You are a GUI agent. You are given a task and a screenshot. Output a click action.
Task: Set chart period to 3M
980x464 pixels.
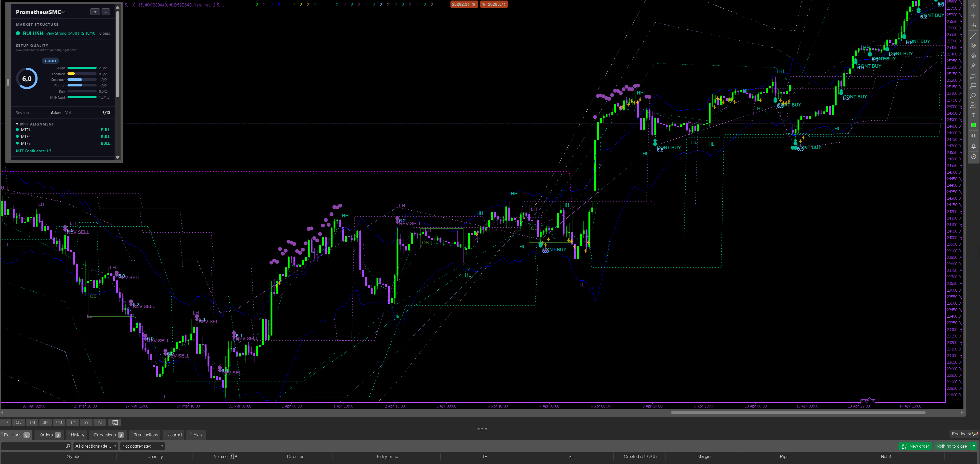[45, 422]
